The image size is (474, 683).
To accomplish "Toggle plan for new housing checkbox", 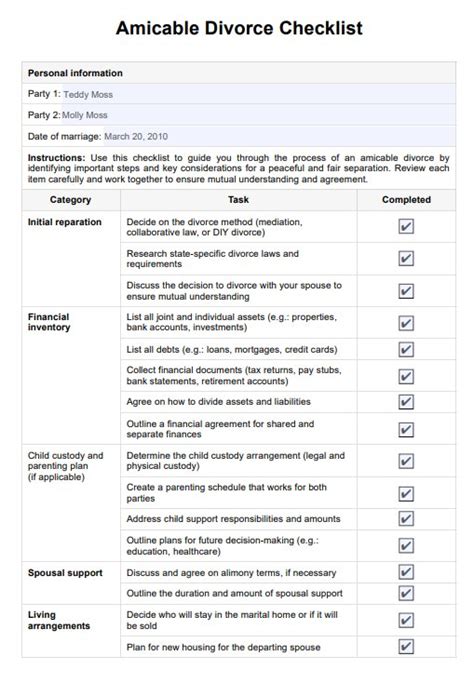I will [x=406, y=646].
